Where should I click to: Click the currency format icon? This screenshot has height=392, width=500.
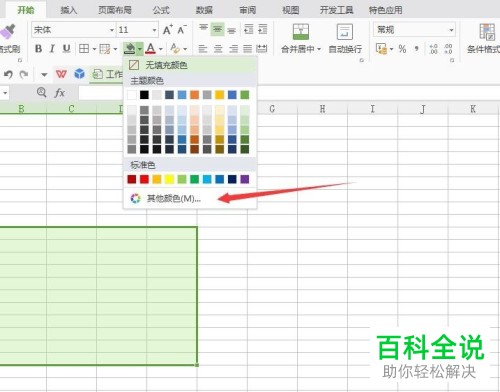tap(381, 49)
